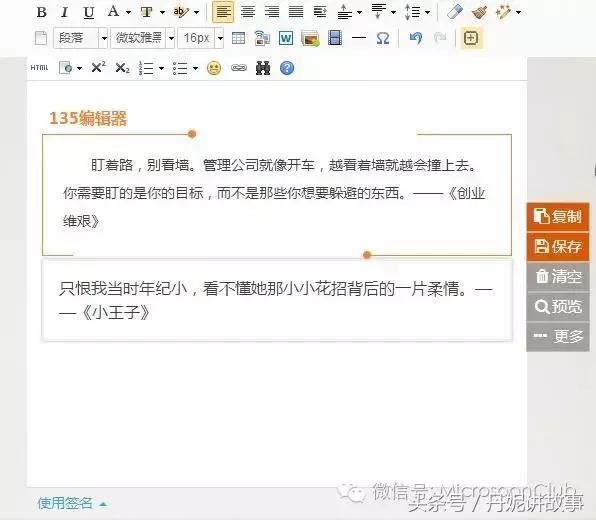Image resolution: width=596 pixels, height=520 pixels.
Task: Click the new blank document icon
Action: pyautogui.click(x=41, y=38)
